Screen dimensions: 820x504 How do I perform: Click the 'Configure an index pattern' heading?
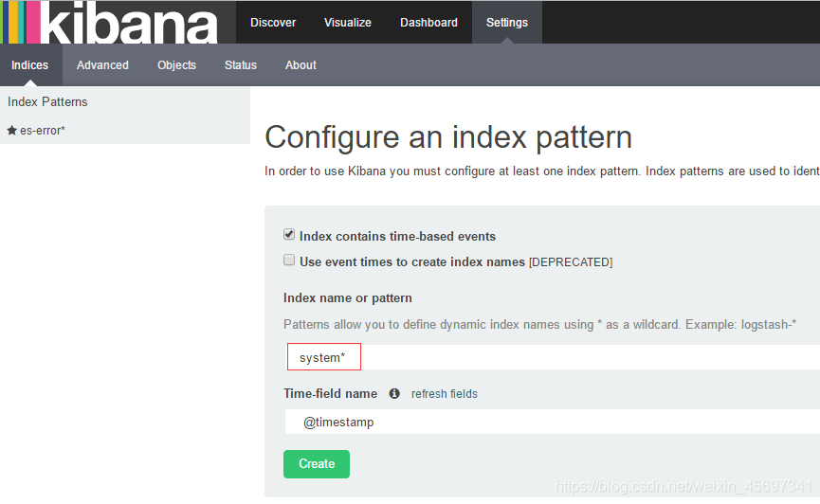[x=448, y=137]
